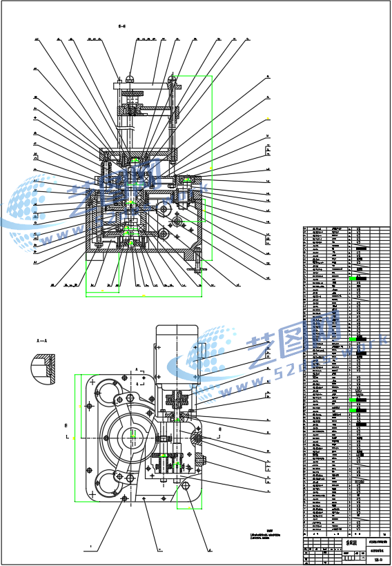Click the B—B section title above top view
392x566 pixels.
122,26
